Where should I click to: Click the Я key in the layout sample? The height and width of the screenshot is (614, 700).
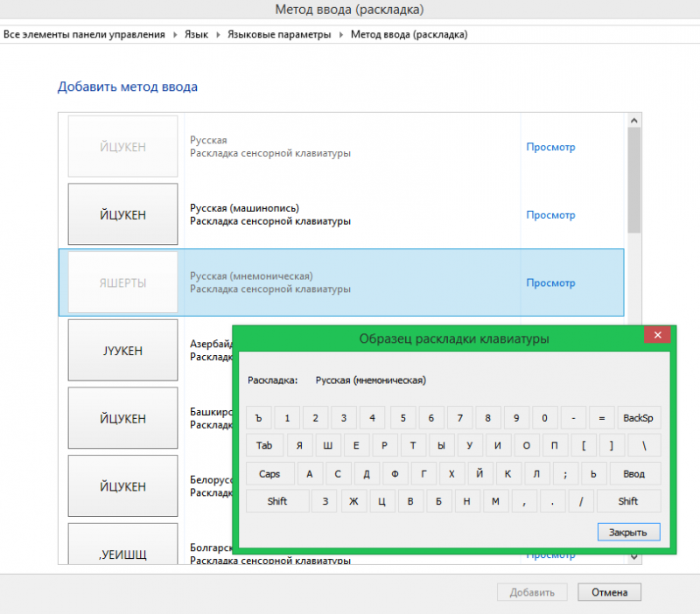[299, 445]
